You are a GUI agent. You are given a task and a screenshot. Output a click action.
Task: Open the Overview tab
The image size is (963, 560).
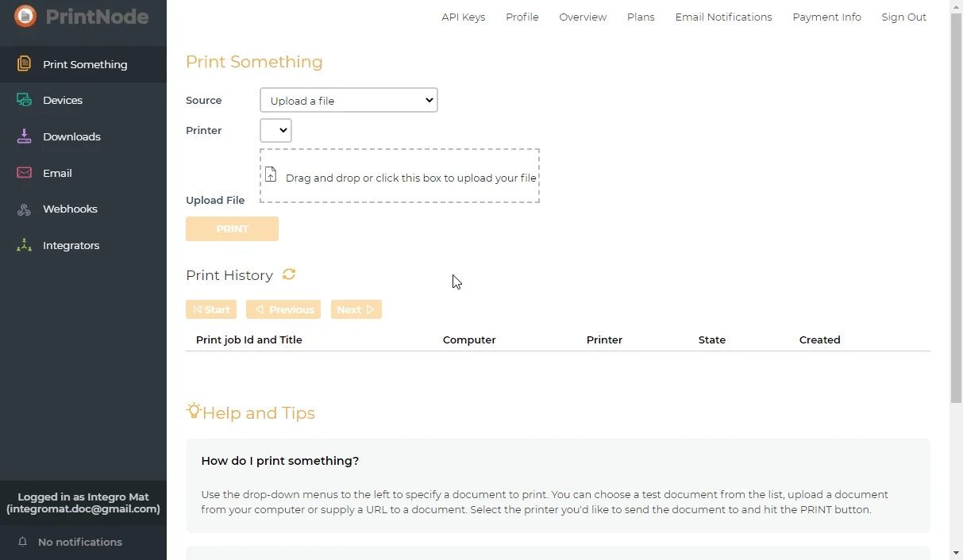(583, 17)
